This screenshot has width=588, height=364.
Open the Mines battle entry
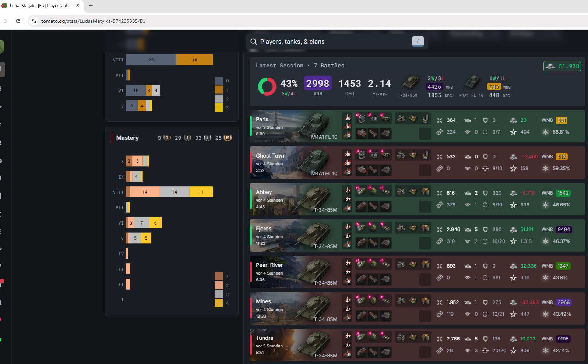[x=417, y=308]
